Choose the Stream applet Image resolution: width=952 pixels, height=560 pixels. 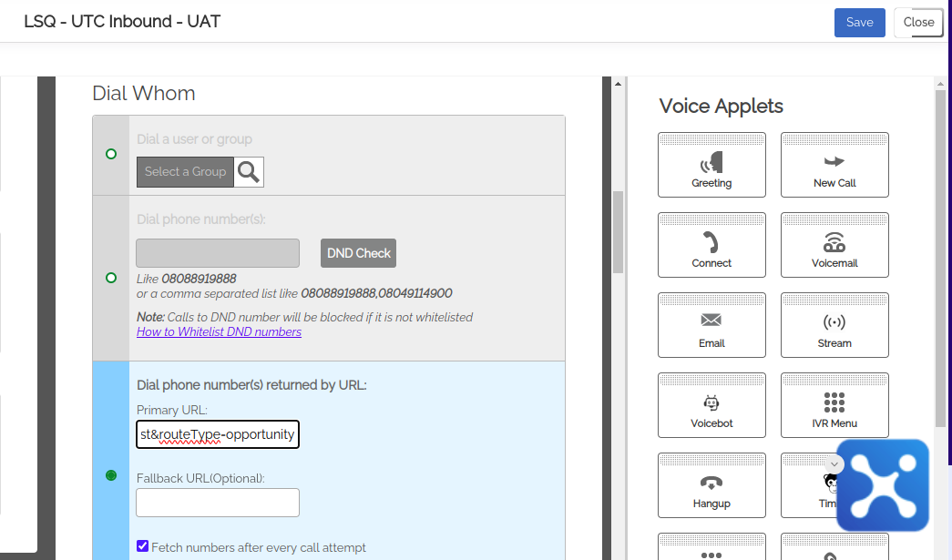point(834,325)
